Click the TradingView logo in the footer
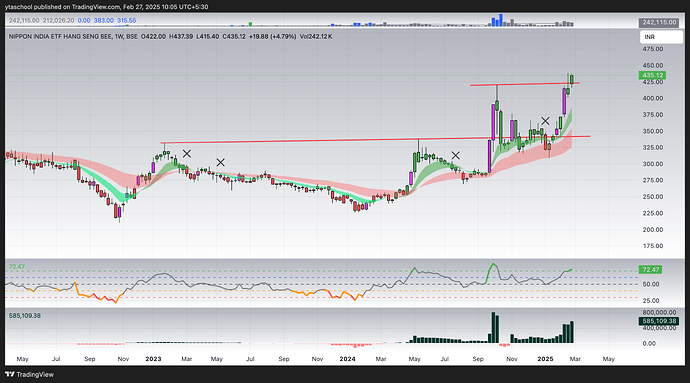690x383 pixels. (29, 375)
